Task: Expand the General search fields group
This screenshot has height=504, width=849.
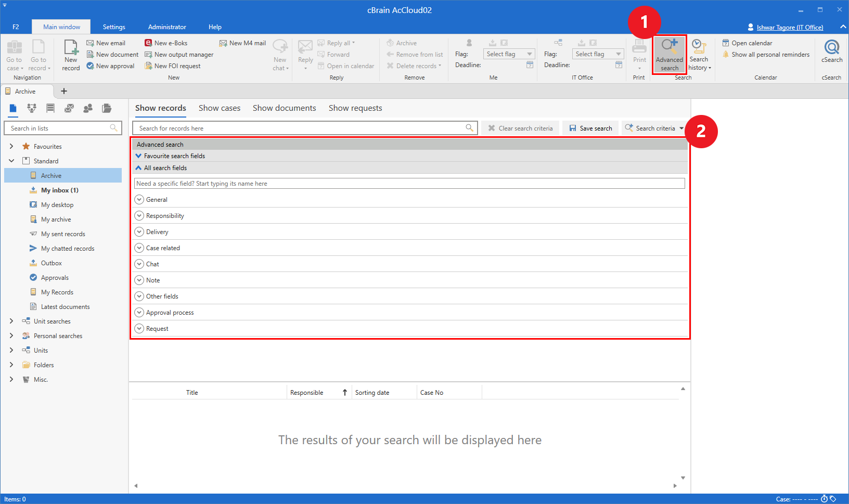Action: (139, 200)
